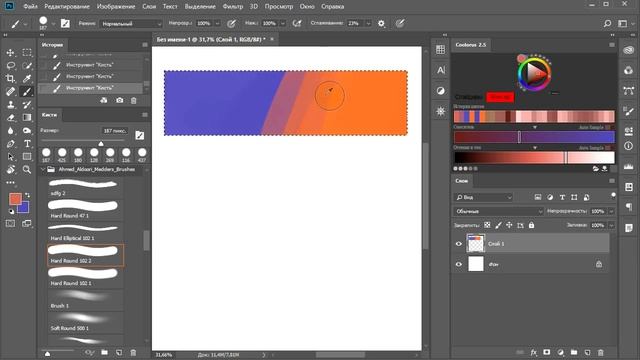The height and width of the screenshot is (360, 640).
Task: Open layer fill percentage dropdown arrow
Action: click(x=611, y=225)
